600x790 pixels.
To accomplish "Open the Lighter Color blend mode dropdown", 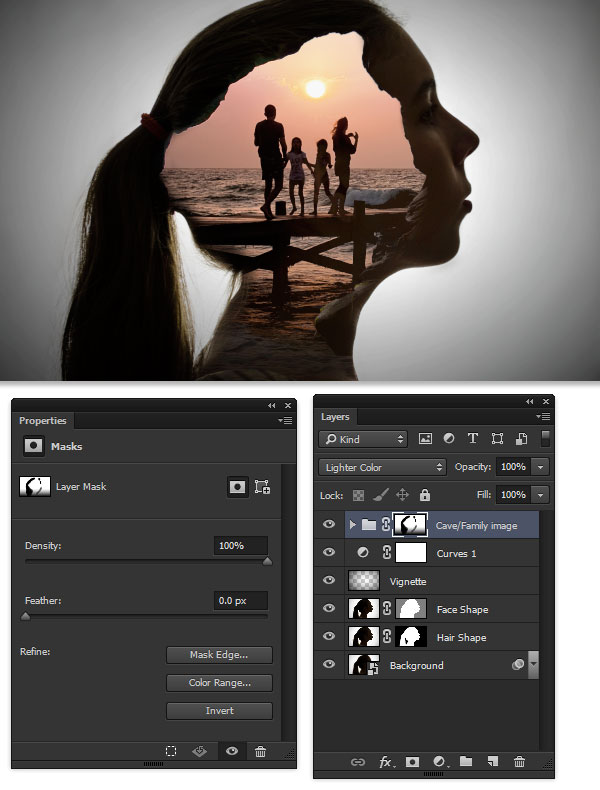I will click(382, 467).
